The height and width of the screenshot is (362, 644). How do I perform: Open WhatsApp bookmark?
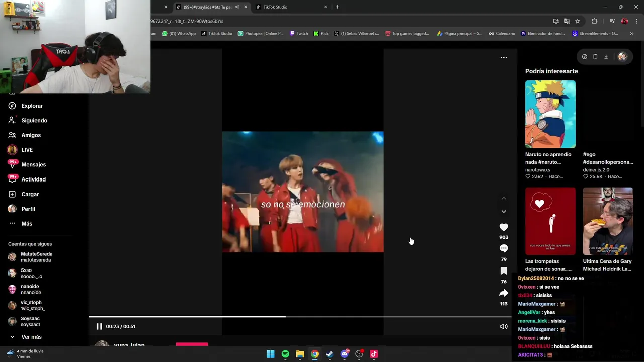coord(179,34)
